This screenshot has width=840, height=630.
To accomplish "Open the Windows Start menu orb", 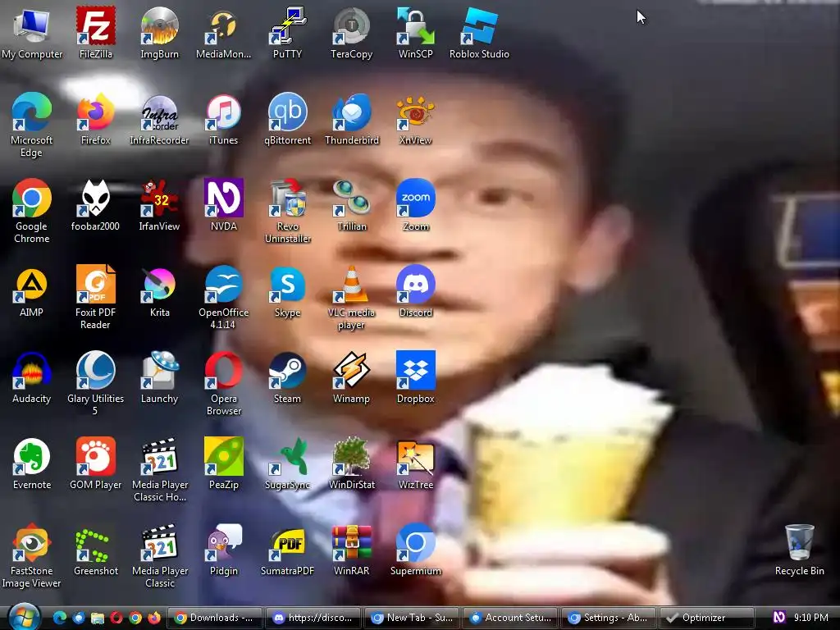I will 24,617.
